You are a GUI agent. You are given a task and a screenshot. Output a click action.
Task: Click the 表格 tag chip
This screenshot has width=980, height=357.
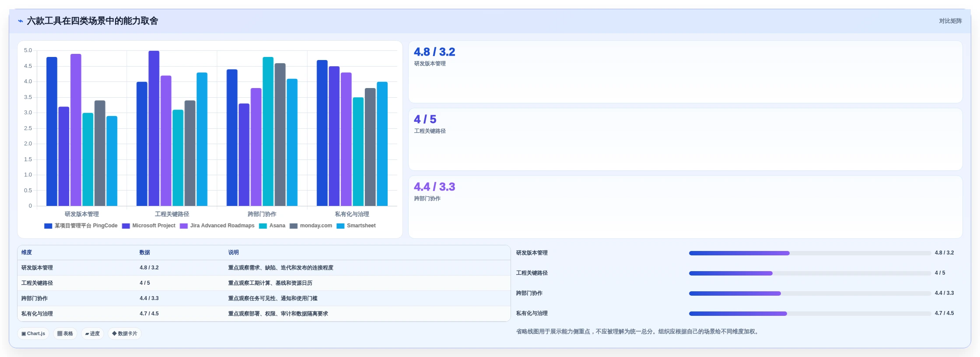(65, 334)
